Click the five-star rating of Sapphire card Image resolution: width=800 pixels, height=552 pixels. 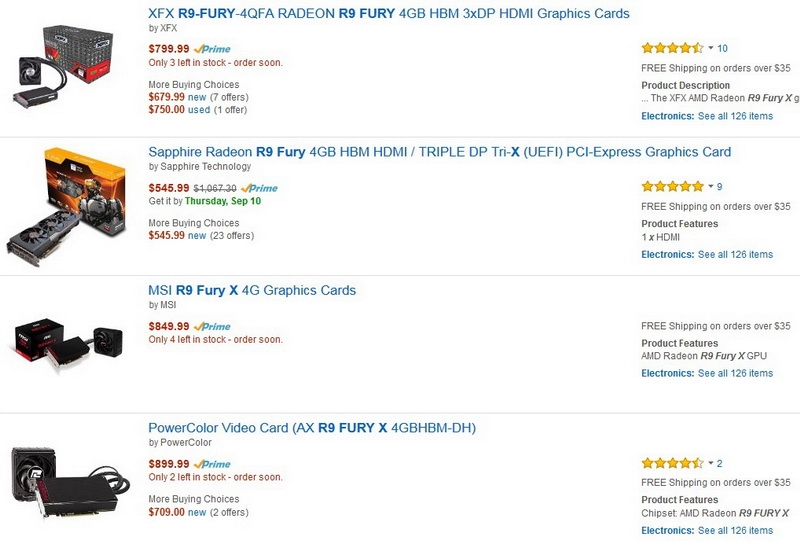[672, 187]
